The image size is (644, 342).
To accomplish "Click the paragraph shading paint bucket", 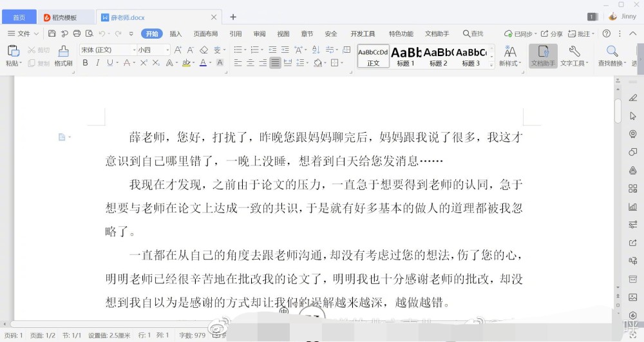I will coord(317,63).
